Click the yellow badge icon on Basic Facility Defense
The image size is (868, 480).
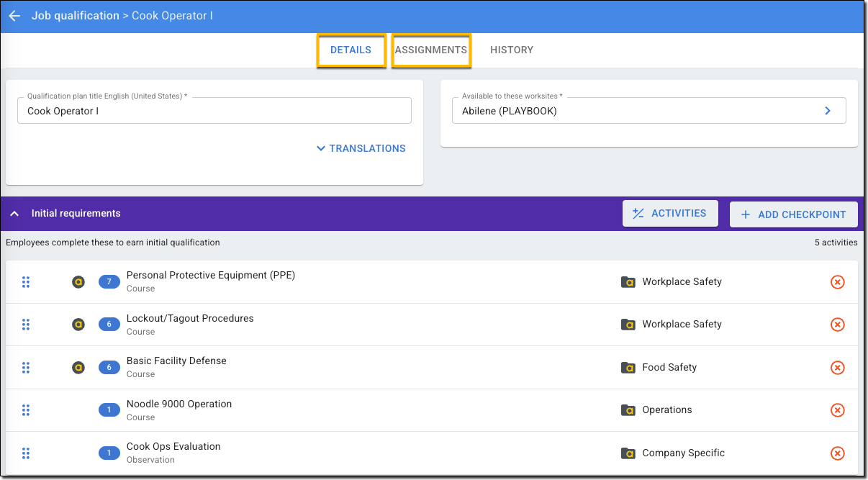pyautogui.click(x=78, y=368)
